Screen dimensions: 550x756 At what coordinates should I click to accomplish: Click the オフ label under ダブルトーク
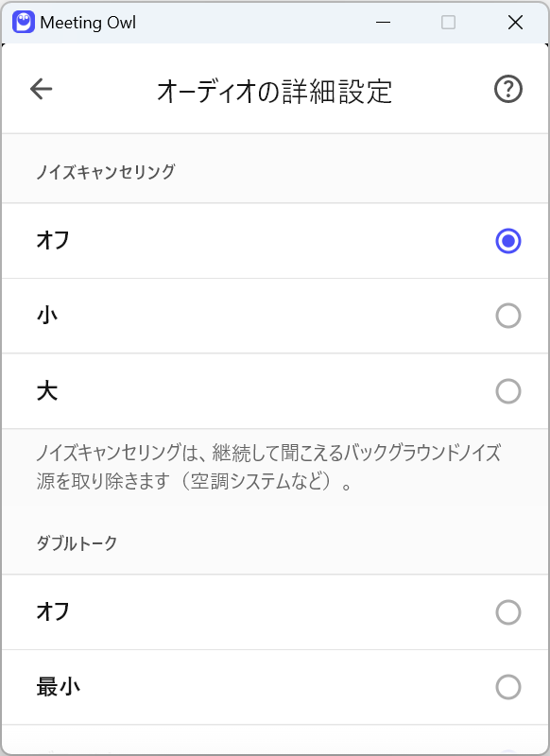click(x=53, y=612)
